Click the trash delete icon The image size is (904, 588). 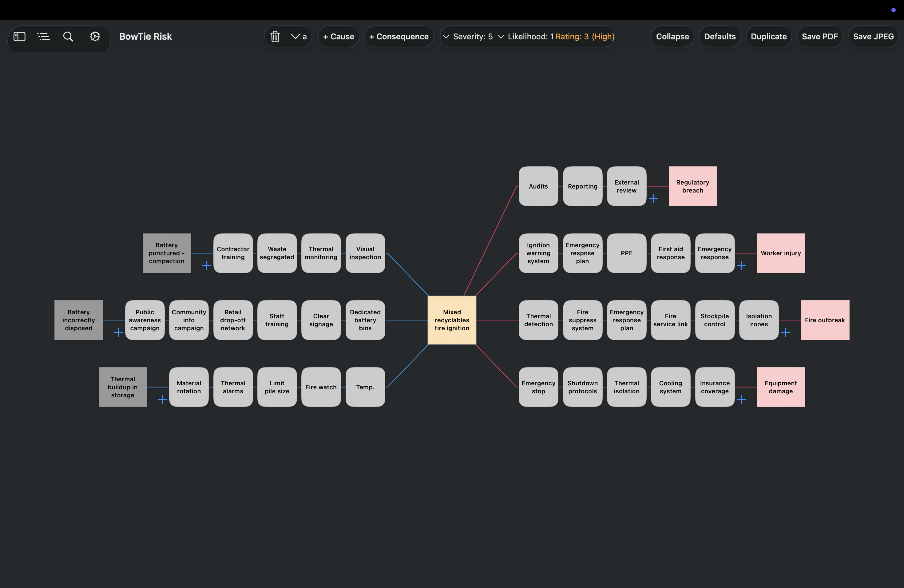coord(275,37)
